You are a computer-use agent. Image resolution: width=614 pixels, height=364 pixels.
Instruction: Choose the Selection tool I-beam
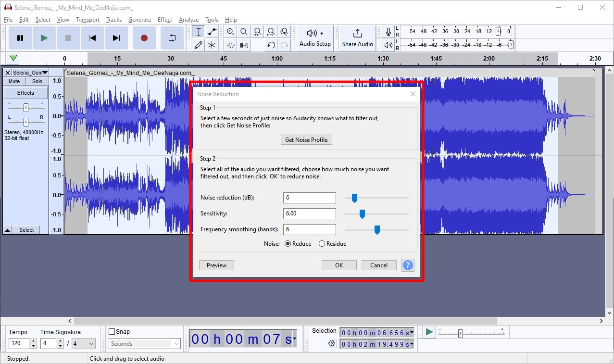199,32
